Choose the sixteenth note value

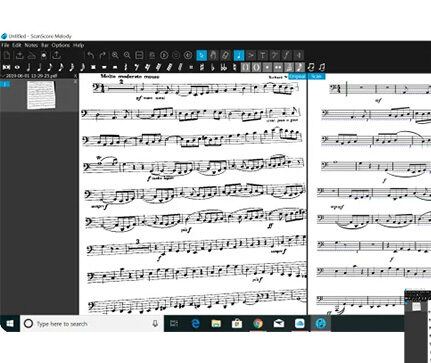coord(61,67)
